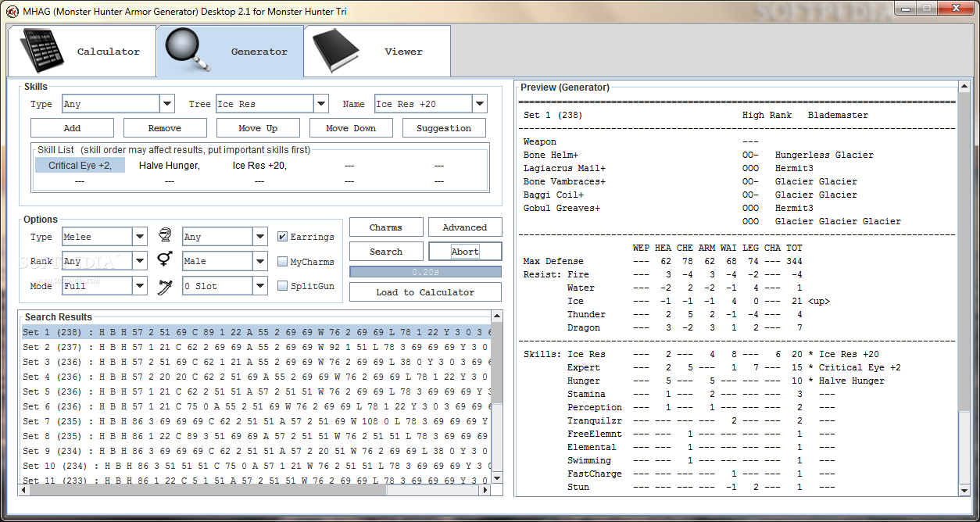This screenshot has height=522, width=980.
Task: Open the Tree dropdown showing Ice Res
Action: coord(272,104)
